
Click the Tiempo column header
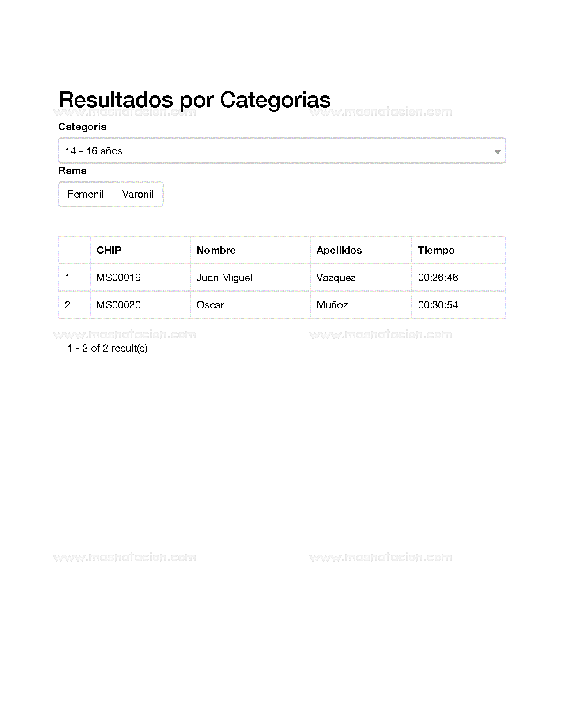pyautogui.click(x=436, y=250)
